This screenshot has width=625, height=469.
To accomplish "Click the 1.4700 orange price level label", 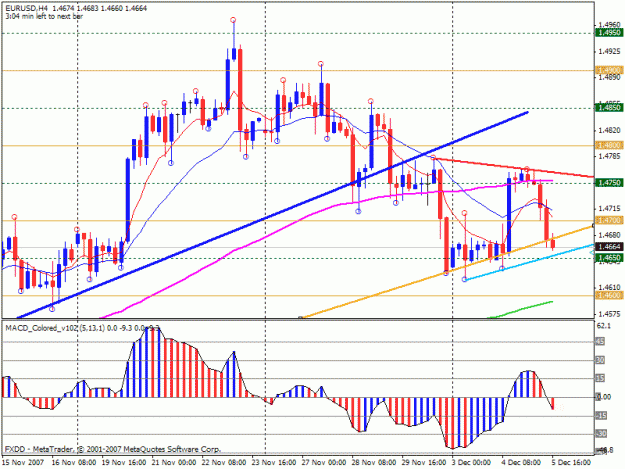I will point(609,220).
